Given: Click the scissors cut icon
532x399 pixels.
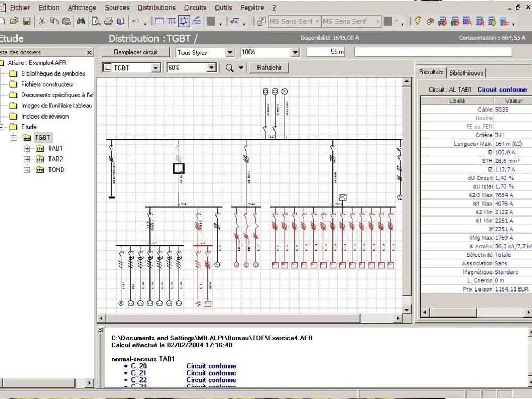Looking at the screenshot, I should 42,21.
